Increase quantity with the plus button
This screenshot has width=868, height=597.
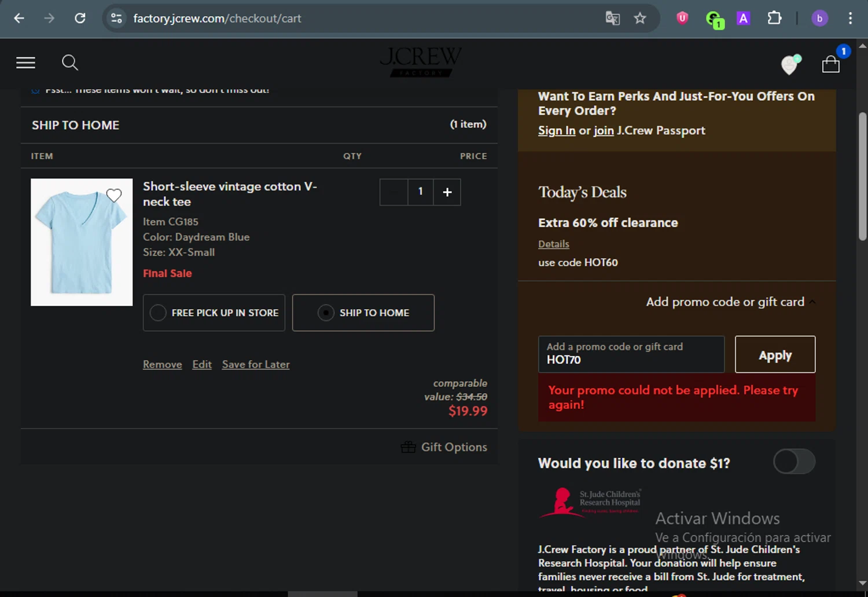[447, 192]
